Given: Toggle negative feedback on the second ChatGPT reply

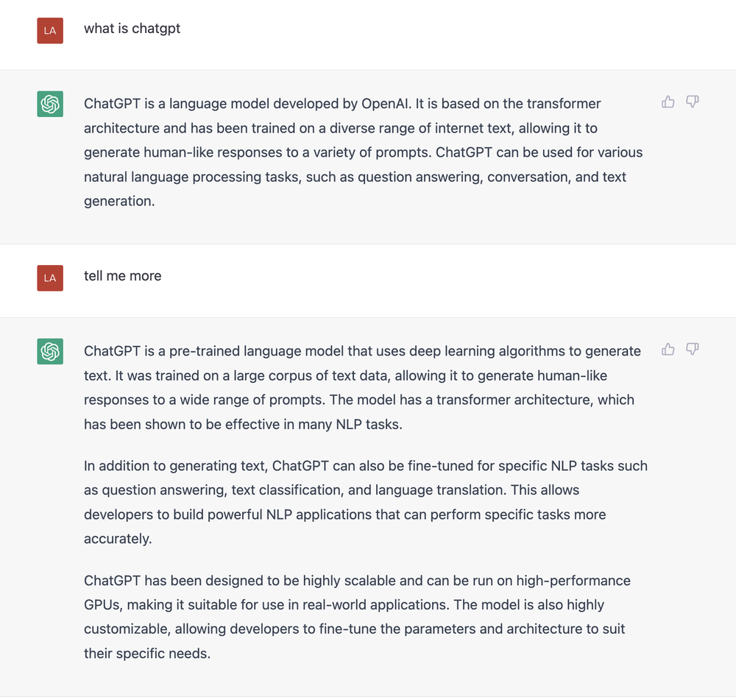Looking at the screenshot, I should 692,350.
